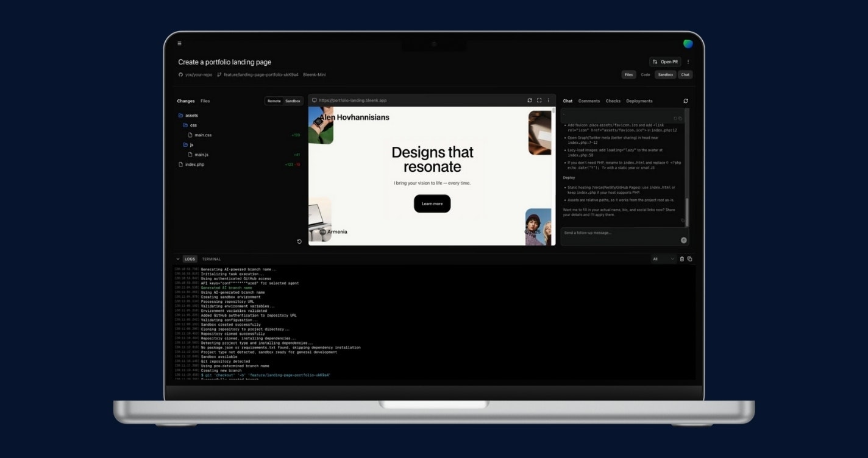Clear logs with the trash icon
Image resolution: width=868 pixels, height=458 pixels.
click(682, 259)
